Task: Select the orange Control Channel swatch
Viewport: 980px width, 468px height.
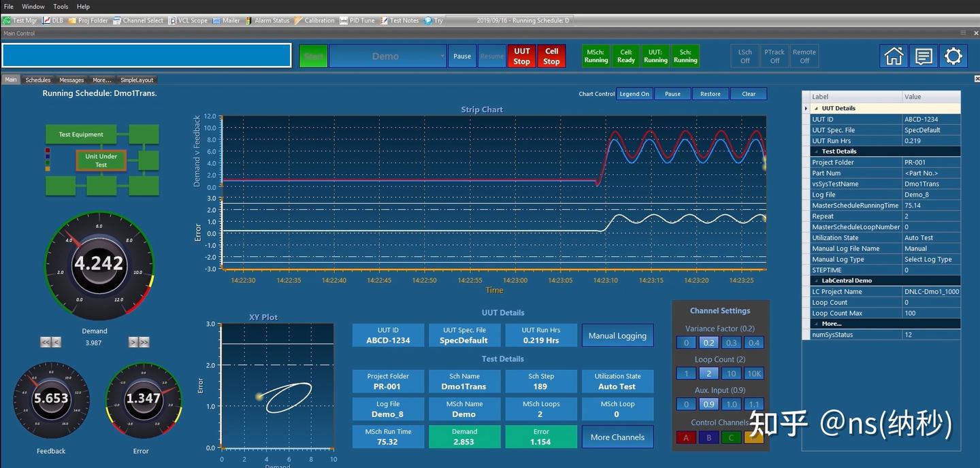Action: tap(754, 437)
